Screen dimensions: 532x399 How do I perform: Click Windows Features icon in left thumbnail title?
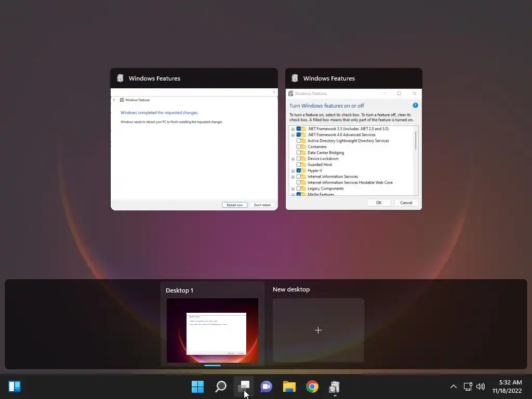[x=120, y=78]
